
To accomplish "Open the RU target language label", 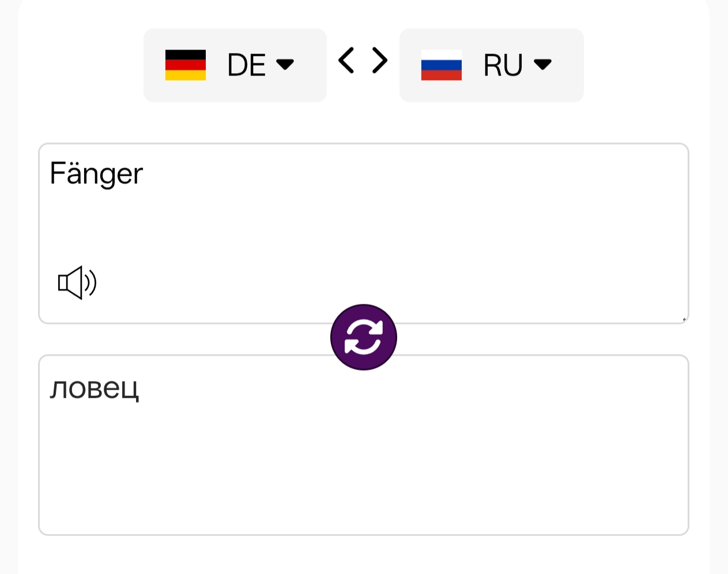I will click(503, 65).
